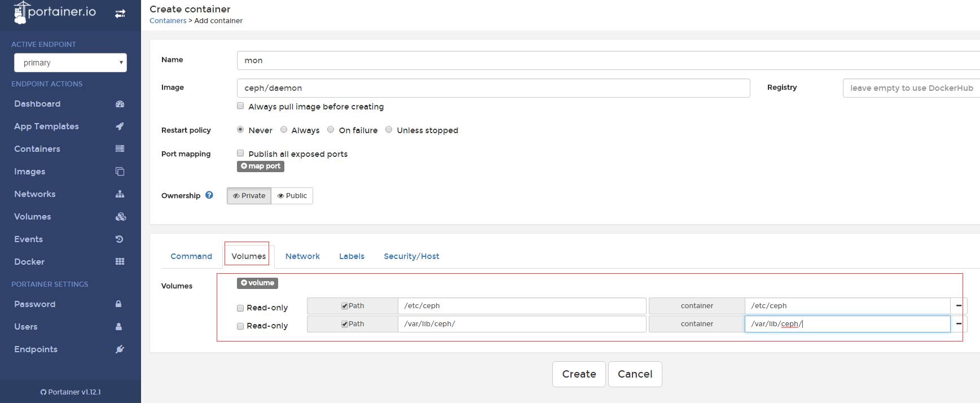Screen dimensions: 980x403
Task: Click container path field /var/lib/ceph/
Action: (x=847, y=324)
